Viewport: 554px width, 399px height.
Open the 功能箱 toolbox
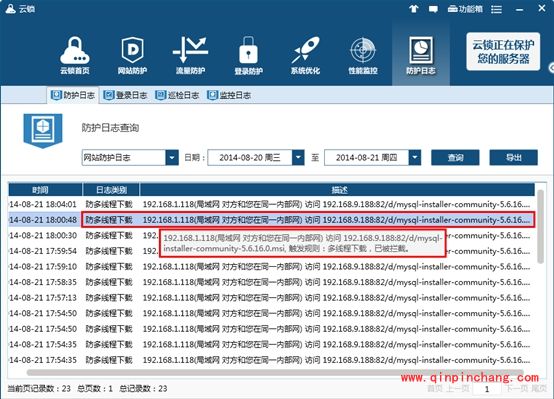point(465,9)
